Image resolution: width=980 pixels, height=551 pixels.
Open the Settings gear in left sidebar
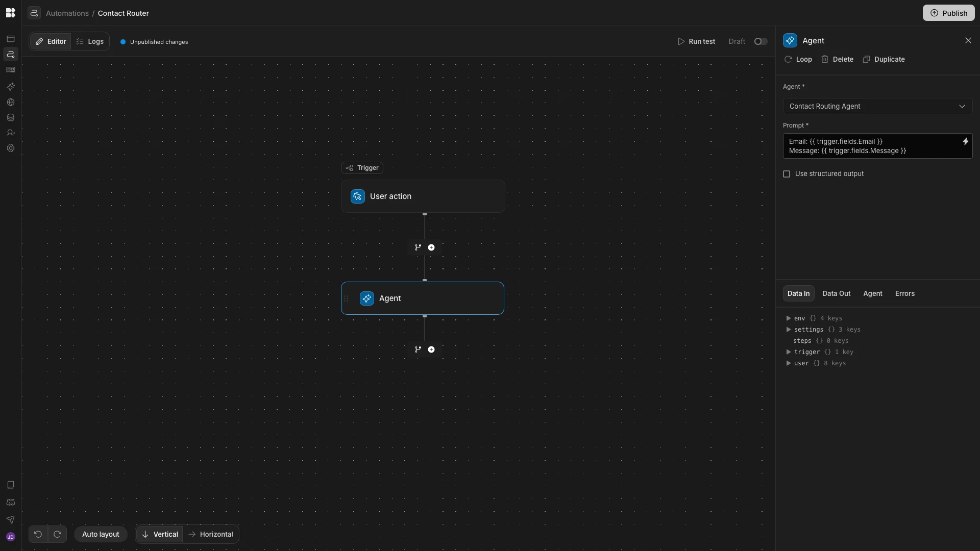11,148
